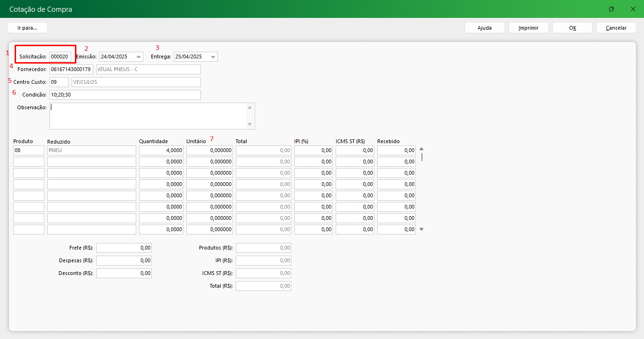Open the Entrega date dropdown
644x339 pixels.
213,56
